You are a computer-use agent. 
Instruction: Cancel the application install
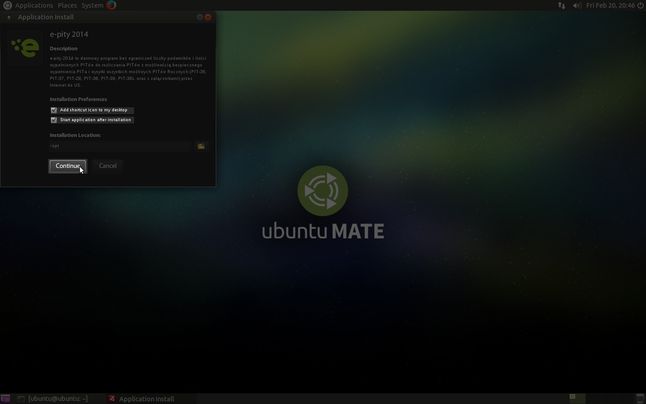(108, 166)
